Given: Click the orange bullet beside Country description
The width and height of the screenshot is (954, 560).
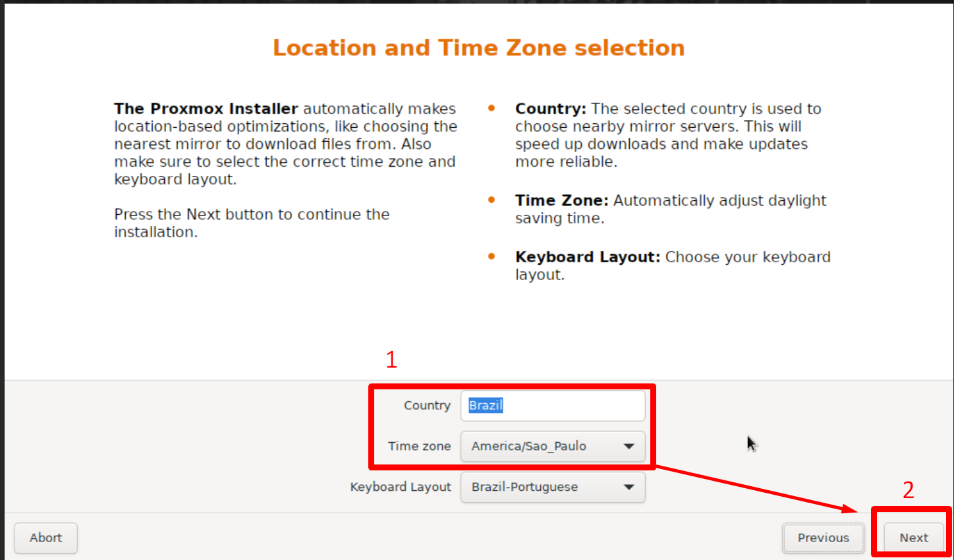Looking at the screenshot, I should point(491,108).
